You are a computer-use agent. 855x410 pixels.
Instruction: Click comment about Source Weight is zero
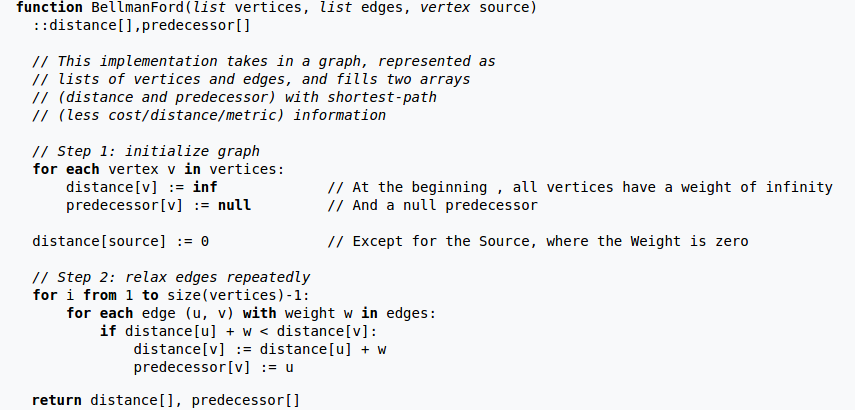pyautogui.click(x=538, y=242)
